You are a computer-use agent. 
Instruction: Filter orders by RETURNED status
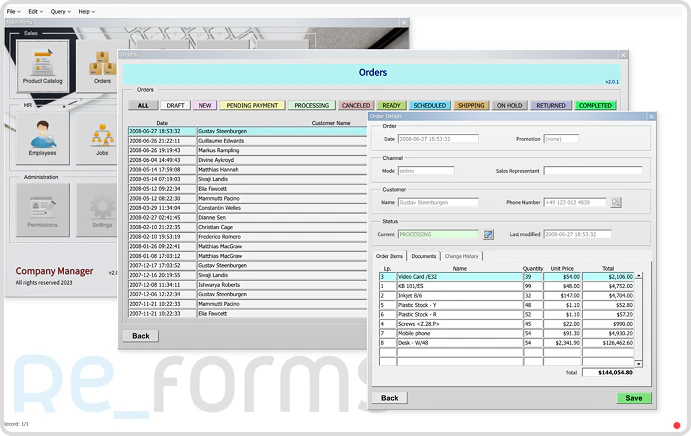pyautogui.click(x=550, y=105)
